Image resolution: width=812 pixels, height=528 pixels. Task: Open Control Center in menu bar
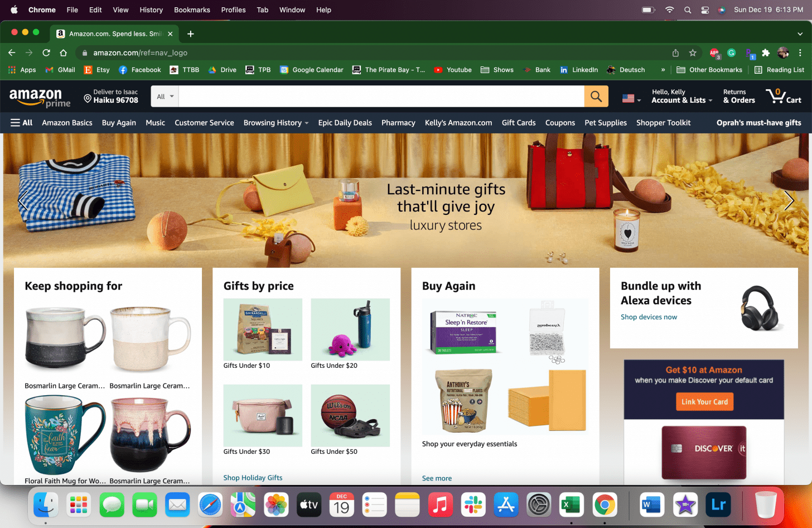(x=705, y=10)
